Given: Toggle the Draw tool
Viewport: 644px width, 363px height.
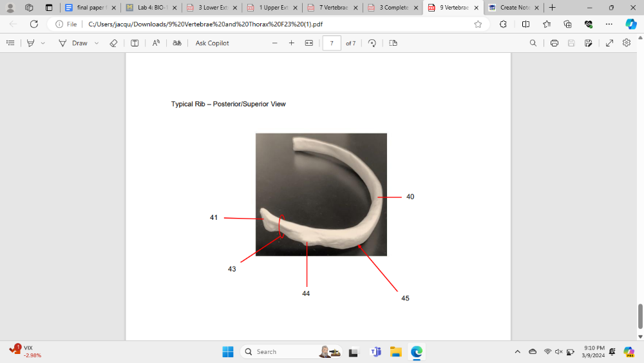Looking at the screenshot, I should 73,43.
